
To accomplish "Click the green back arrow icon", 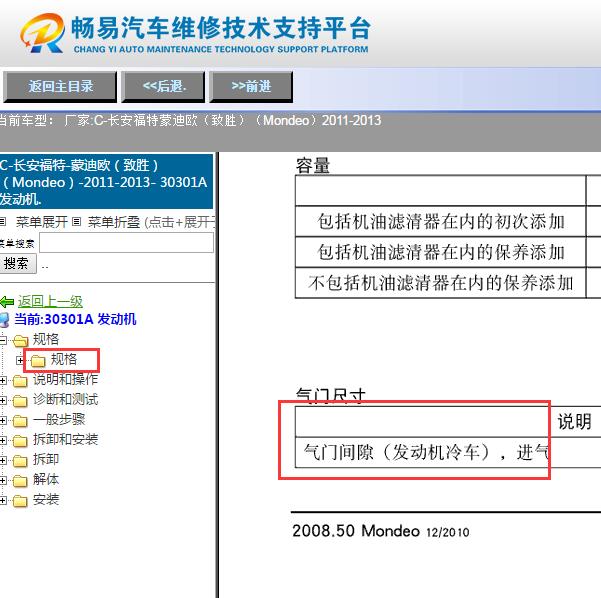I will pyautogui.click(x=7, y=302).
